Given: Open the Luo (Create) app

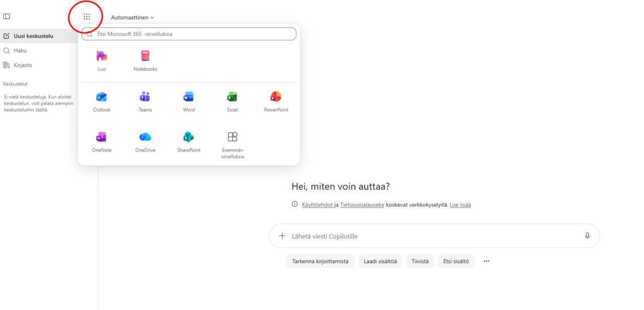Looking at the screenshot, I should point(102,61).
